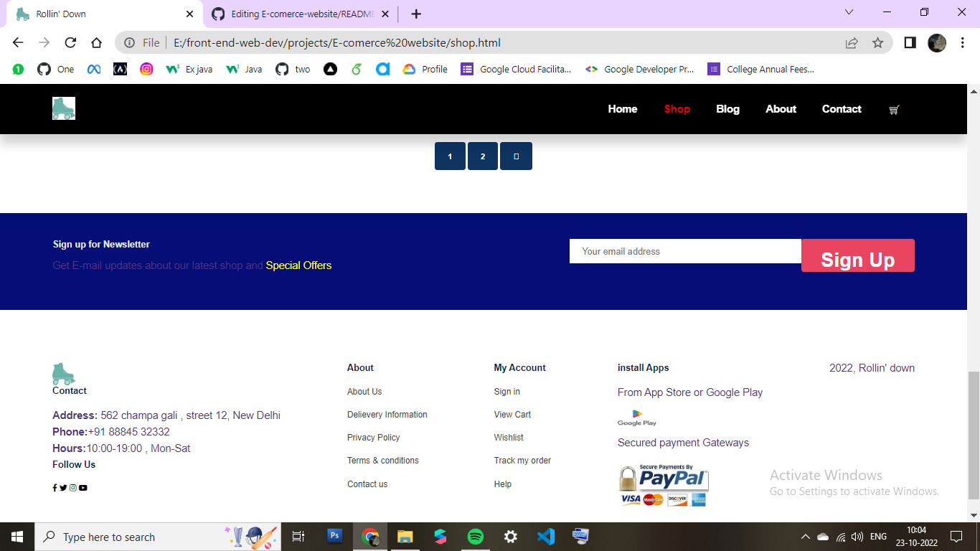Image resolution: width=980 pixels, height=551 pixels.
Task: Go to browser home page
Action: tap(96, 43)
